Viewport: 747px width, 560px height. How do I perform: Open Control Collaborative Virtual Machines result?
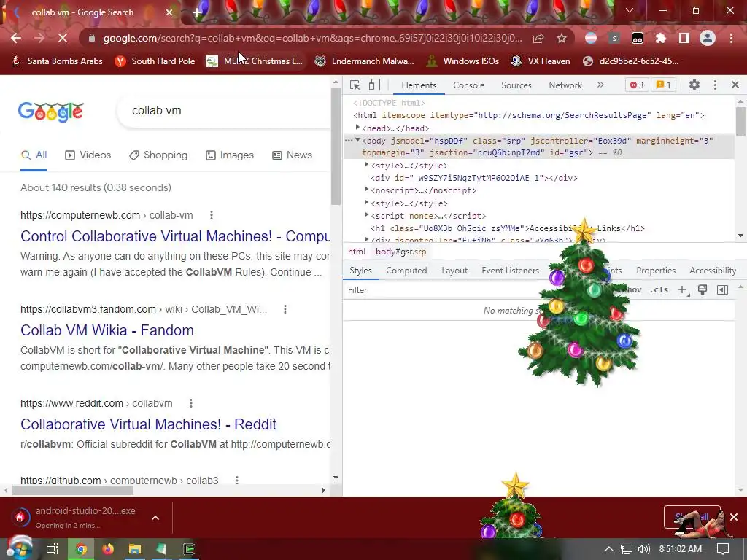point(175,236)
